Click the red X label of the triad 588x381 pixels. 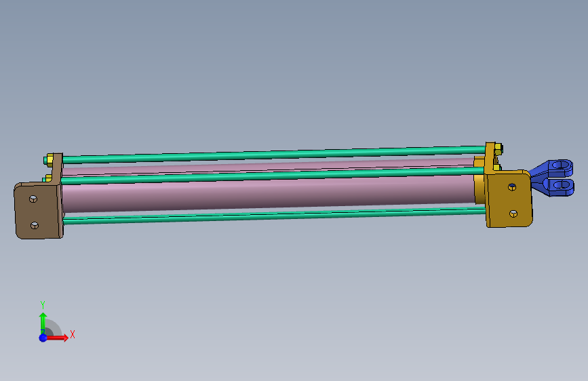[73, 334]
